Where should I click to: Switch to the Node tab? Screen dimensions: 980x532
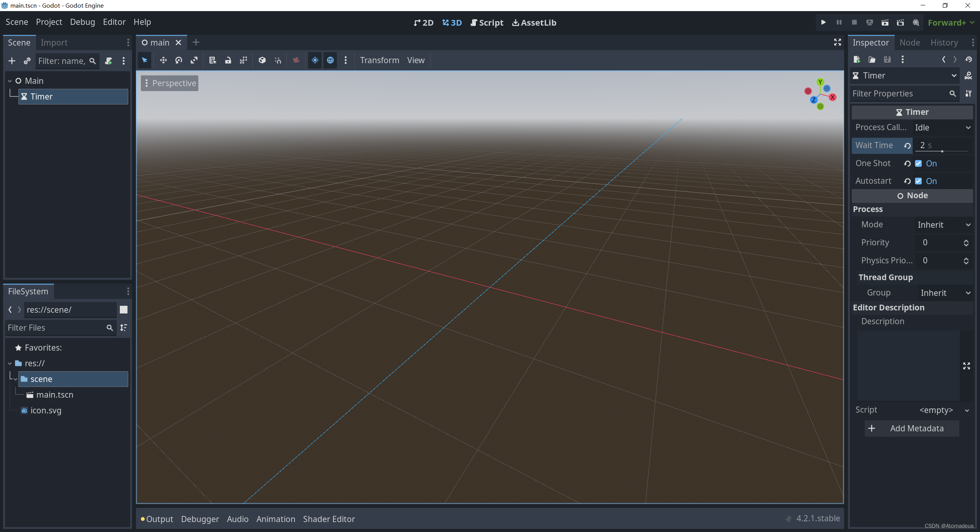[x=910, y=43]
